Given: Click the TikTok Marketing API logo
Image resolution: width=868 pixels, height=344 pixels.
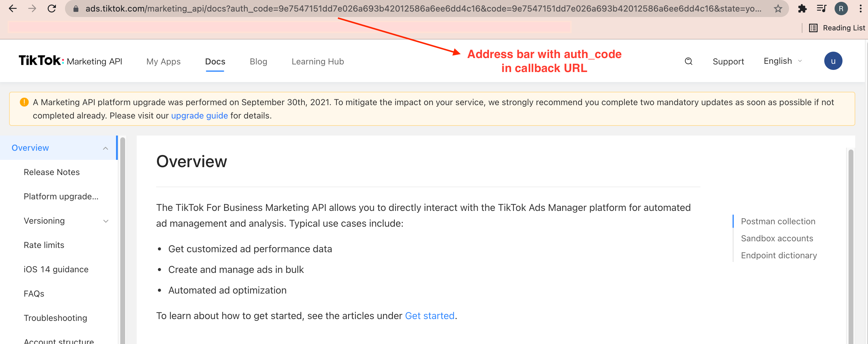Looking at the screenshot, I should tap(70, 61).
